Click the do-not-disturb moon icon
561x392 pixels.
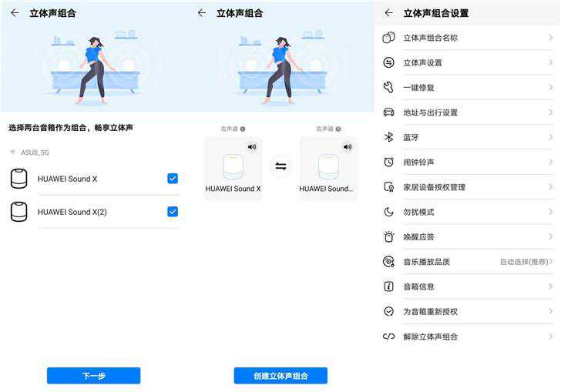pos(388,212)
